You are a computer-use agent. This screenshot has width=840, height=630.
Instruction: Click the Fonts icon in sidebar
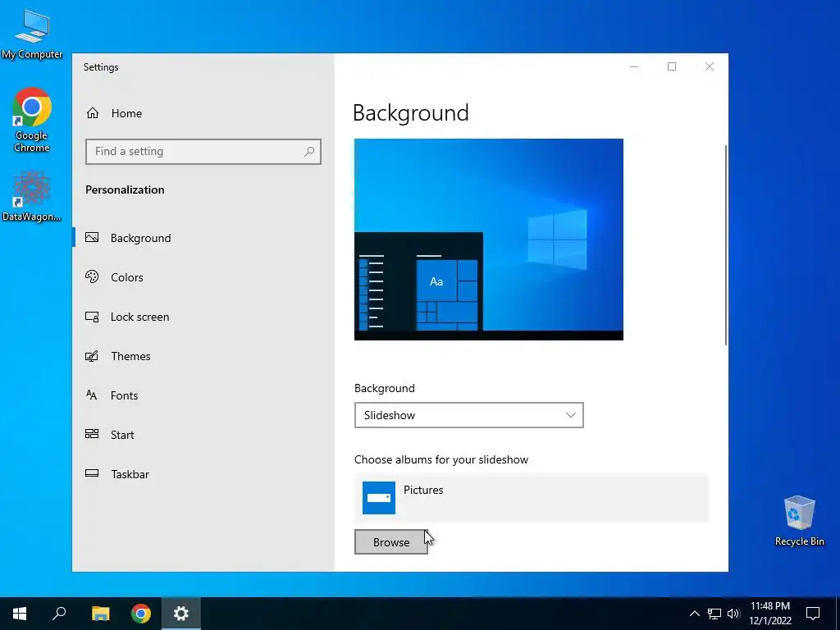click(92, 395)
